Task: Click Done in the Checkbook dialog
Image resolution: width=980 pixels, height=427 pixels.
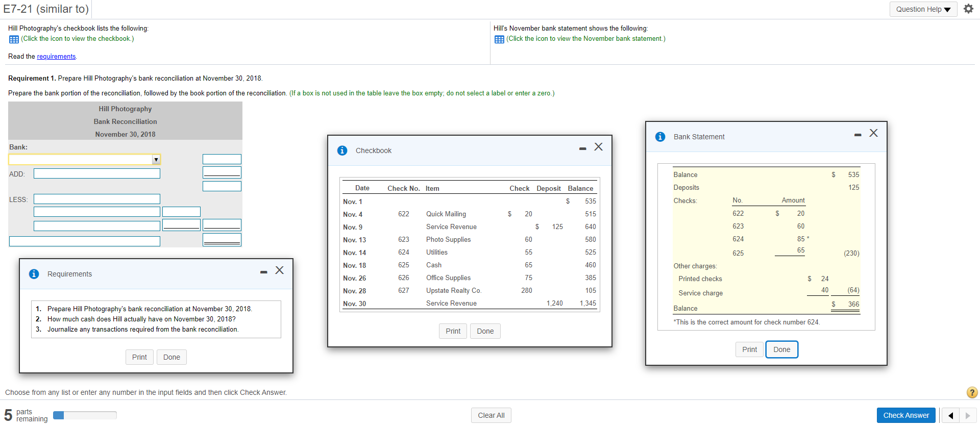Action: pyautogui.click(x=485, y=331)
